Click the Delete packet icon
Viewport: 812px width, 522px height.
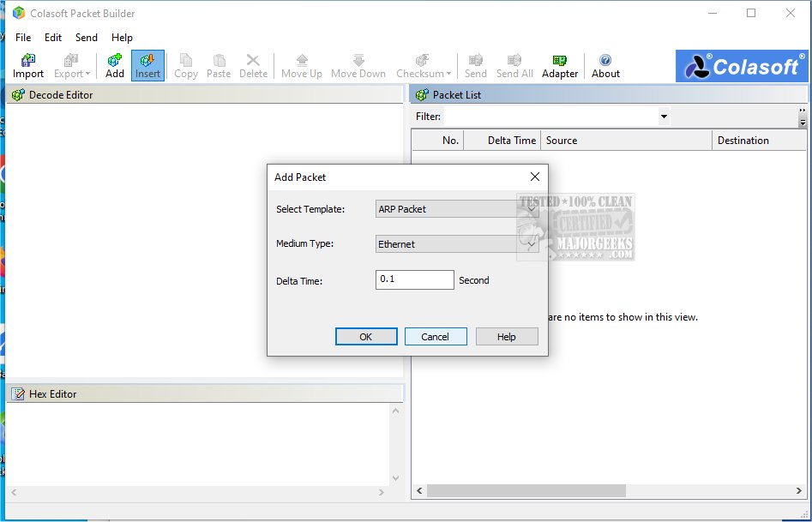pos(253,63)
